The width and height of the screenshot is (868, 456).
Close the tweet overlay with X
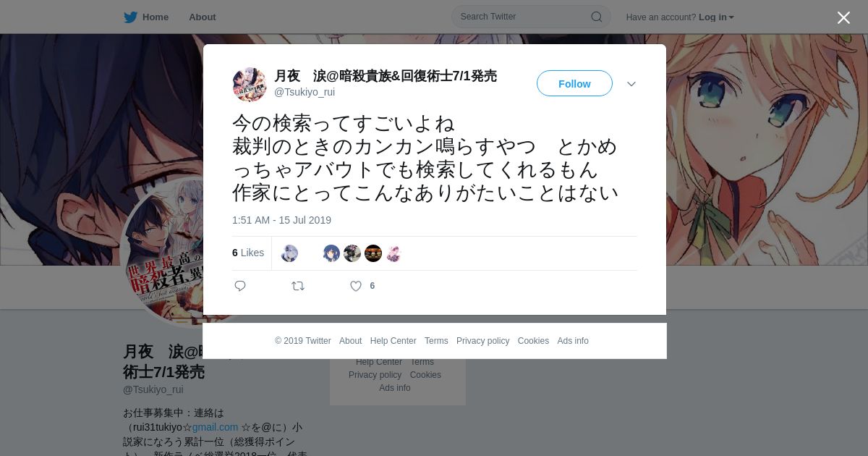coord(843,17)
